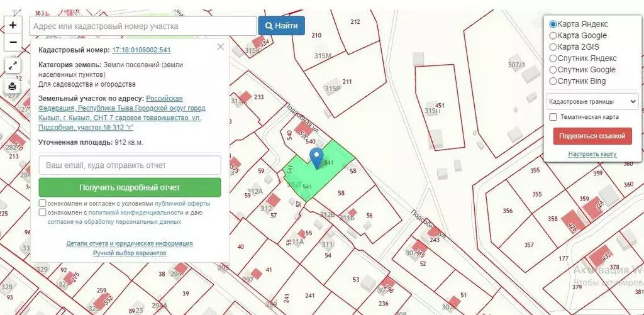Click parcel 357 on the map
Image resolution: width=644 pixels, height=315 pixels.
click(529, 245)
